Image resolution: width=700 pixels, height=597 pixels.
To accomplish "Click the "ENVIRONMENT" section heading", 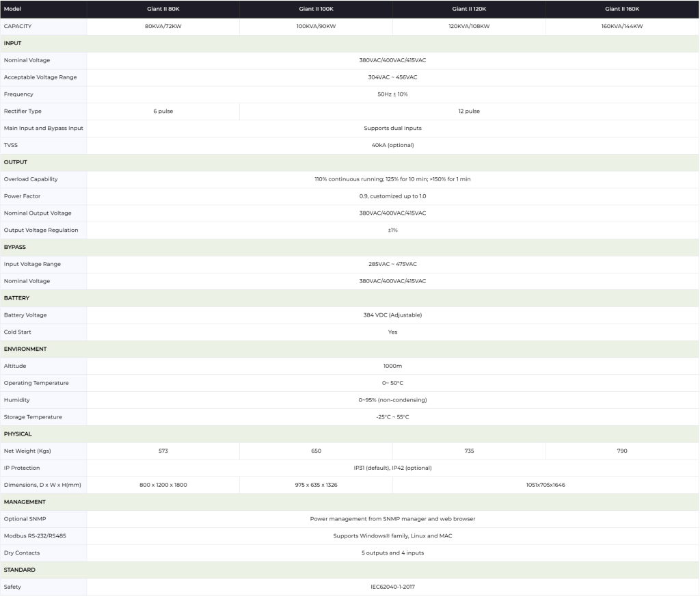I will pyautogui.click(x=25, y=349).
